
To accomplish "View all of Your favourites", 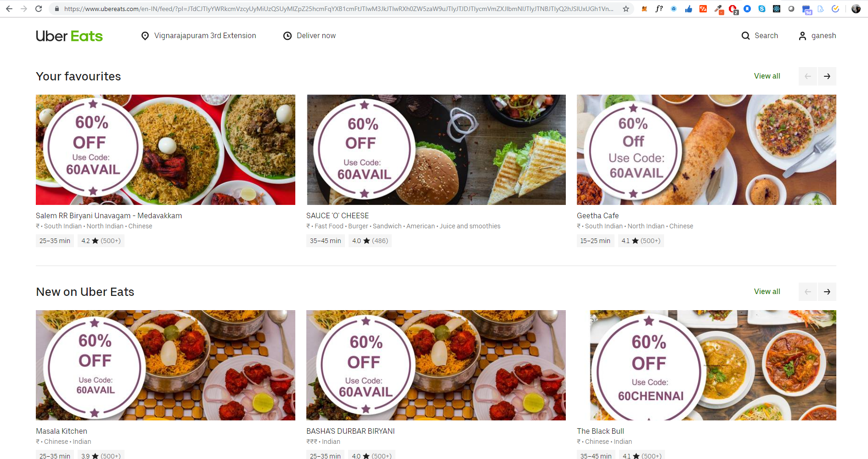I will pos(767,76).
